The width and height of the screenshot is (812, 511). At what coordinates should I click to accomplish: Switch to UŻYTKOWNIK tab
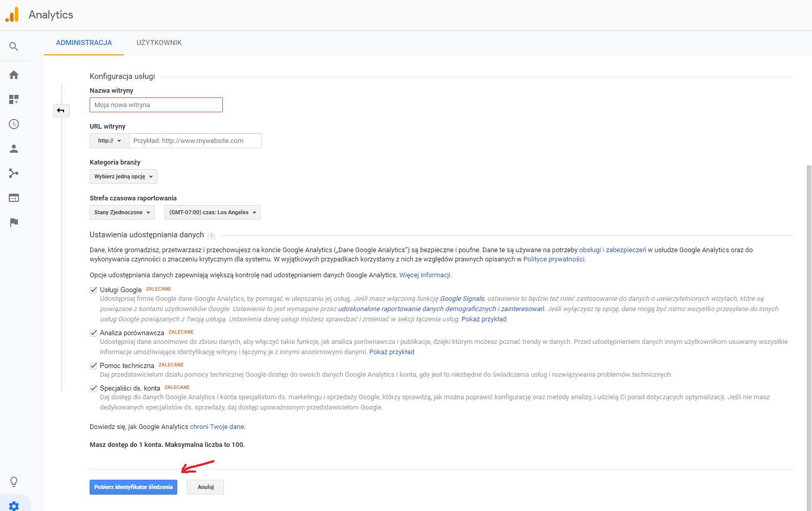click(x=159, y=43)
